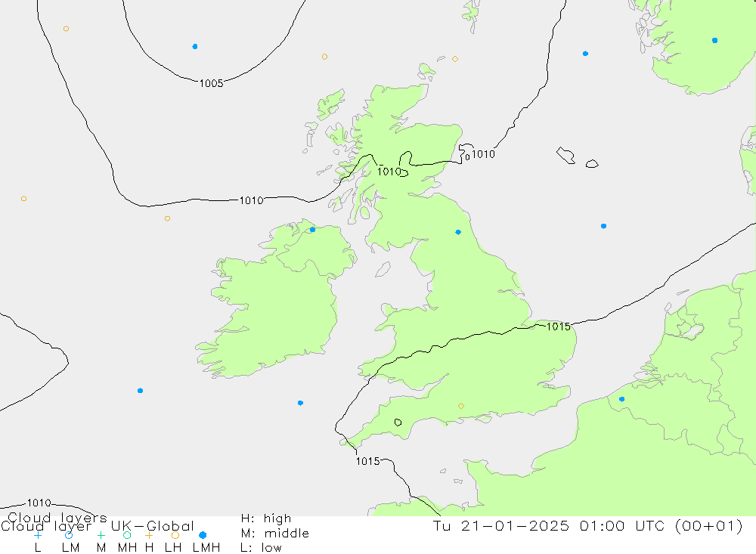Click the 1005 isobar label
The image size is (756, 554).
[211, 83]
